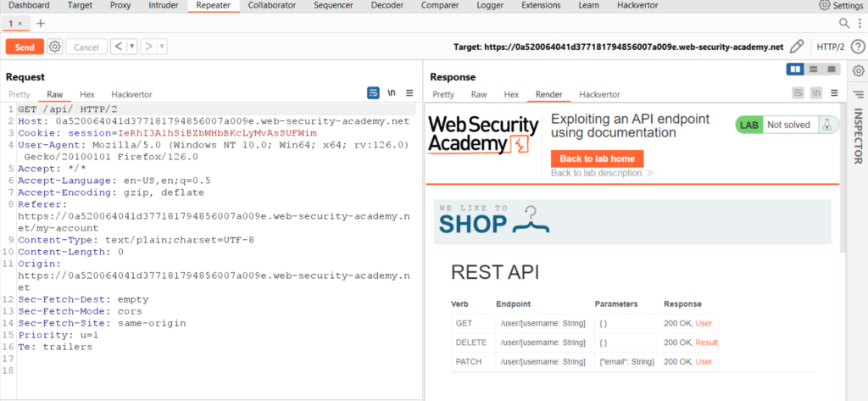Click session cookie value in request

218,133
